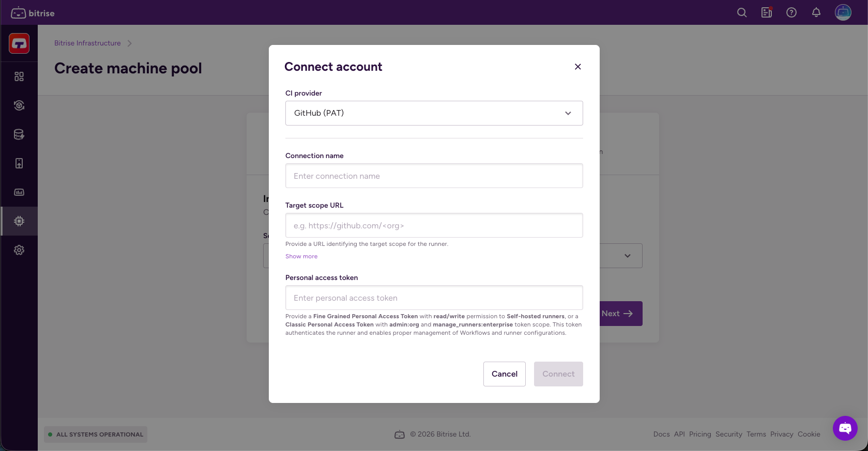Expand the CI provider dropdown
Screen dimensions: 868x451
[x=434, y=113]
